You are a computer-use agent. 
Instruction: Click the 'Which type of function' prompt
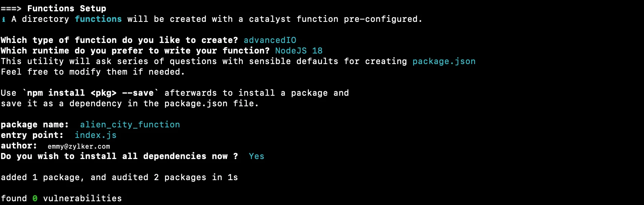point(119,40)
